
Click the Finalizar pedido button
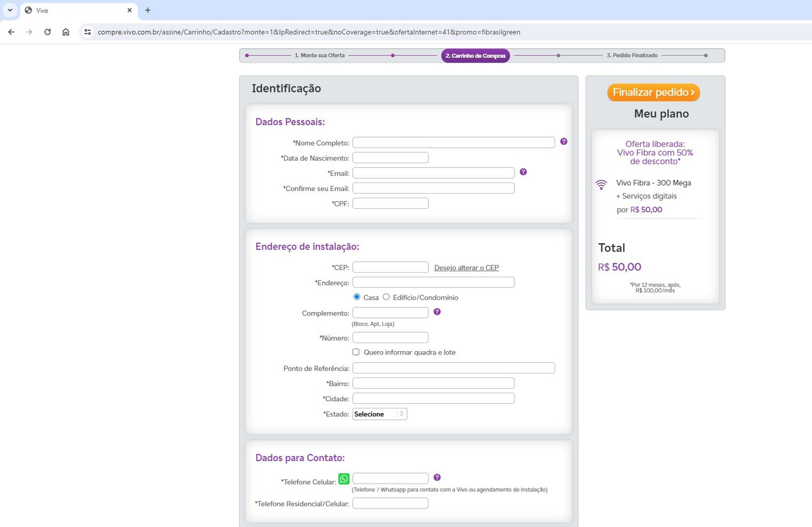(x=653, y=92)
